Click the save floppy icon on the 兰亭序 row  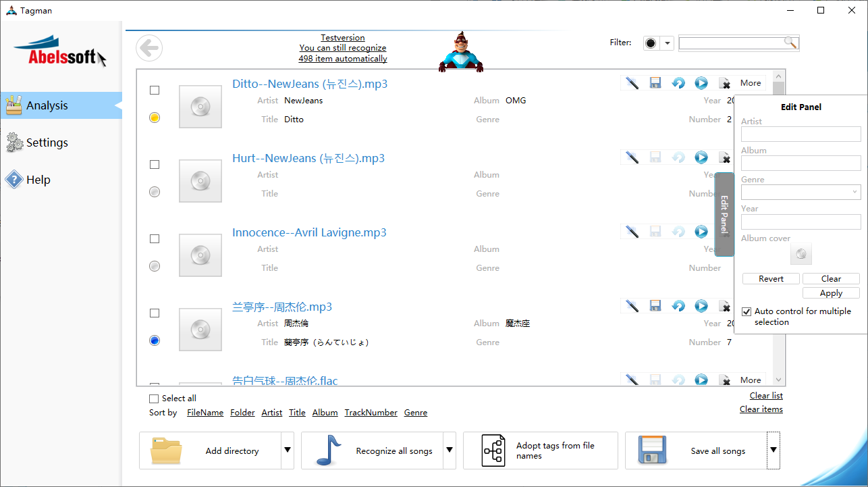[x=655, y=305]
